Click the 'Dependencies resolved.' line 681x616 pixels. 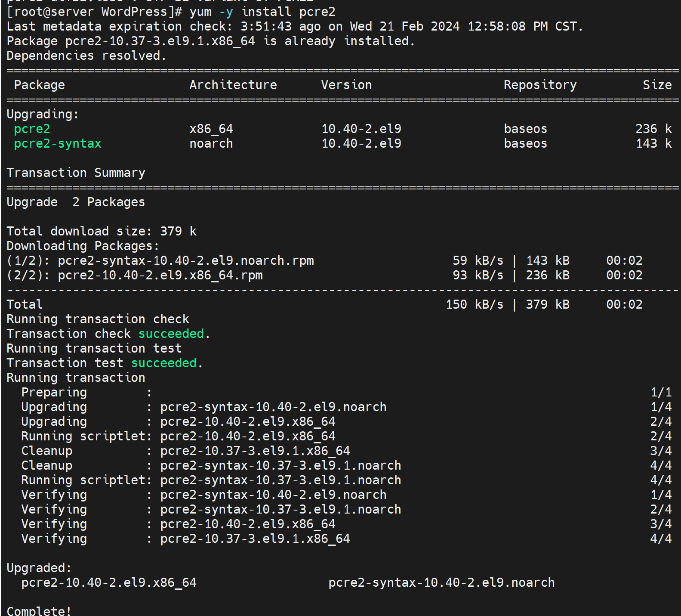(x=86, y=56)
